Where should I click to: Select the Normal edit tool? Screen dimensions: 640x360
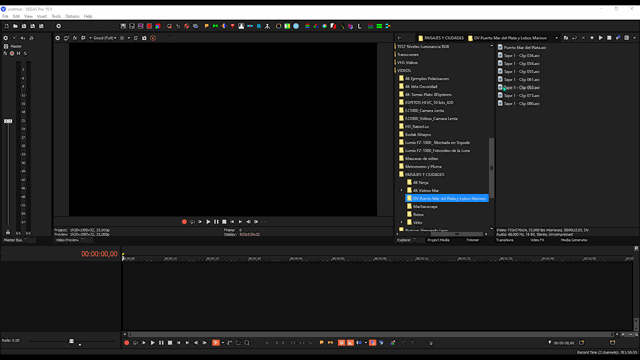[x=216, y=343]
